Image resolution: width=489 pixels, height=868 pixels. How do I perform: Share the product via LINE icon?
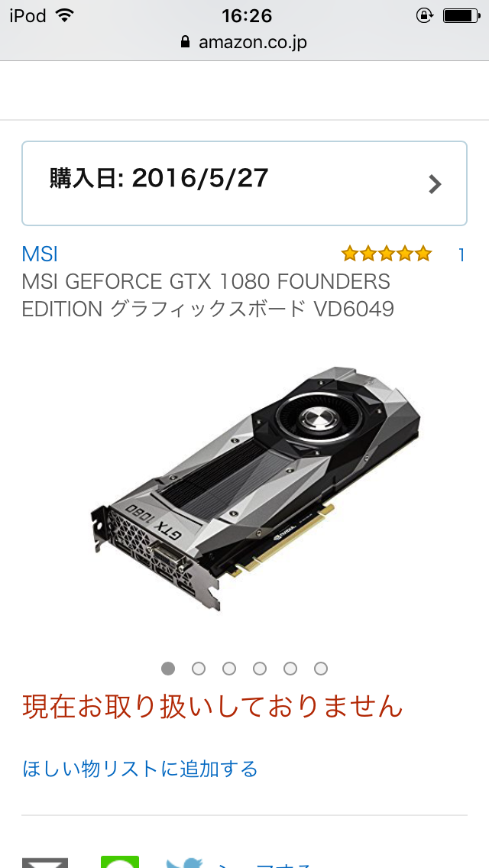tap(120, 862)
